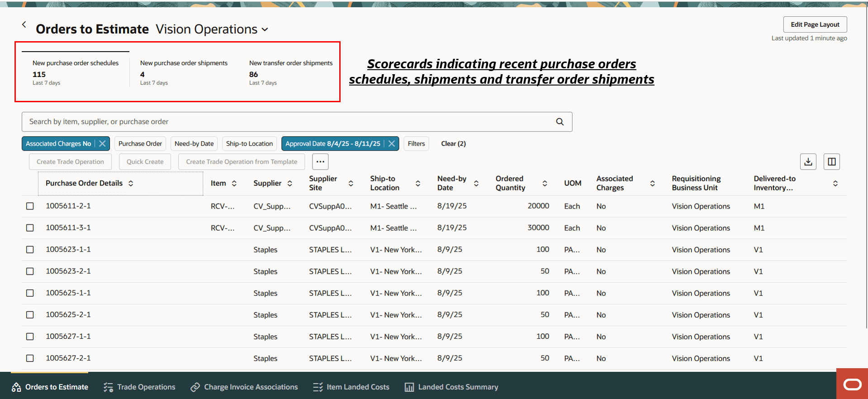The height and width of the screenshot is (399, 868).
Task: Click the Landed Costs Summary chart icon
Action: click(x=409, y=387)
